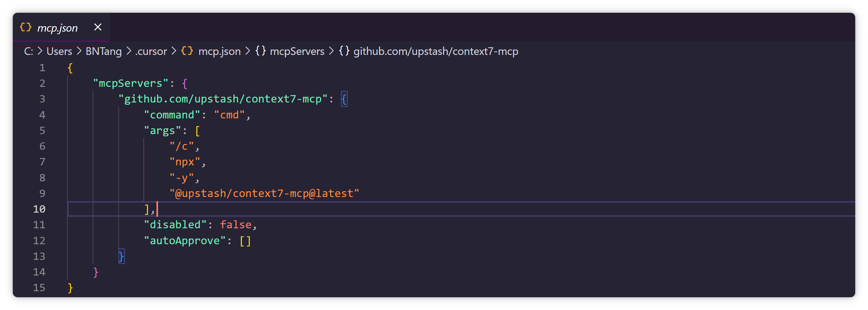The width and height of the screenshot is (868, 310).
Task: Click the "@upstash/context7-mcp@latest" string
Action: (x=264, y=193)
